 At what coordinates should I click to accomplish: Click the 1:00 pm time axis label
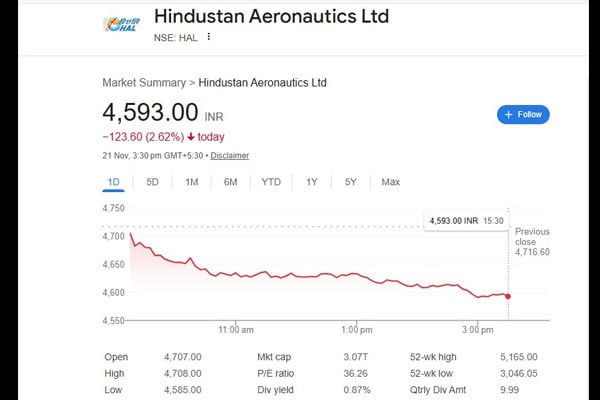[x=356, y=329]
